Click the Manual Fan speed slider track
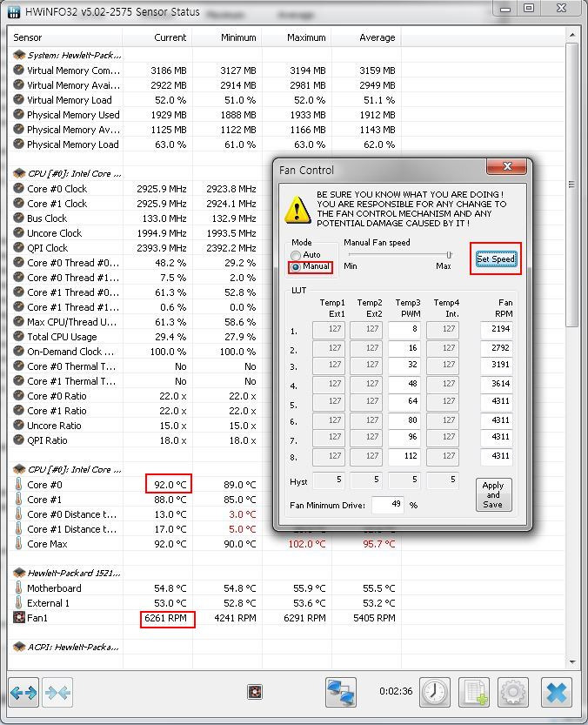Screen dimensions: 588x725 pyautogui.click(x=400, y=254)
